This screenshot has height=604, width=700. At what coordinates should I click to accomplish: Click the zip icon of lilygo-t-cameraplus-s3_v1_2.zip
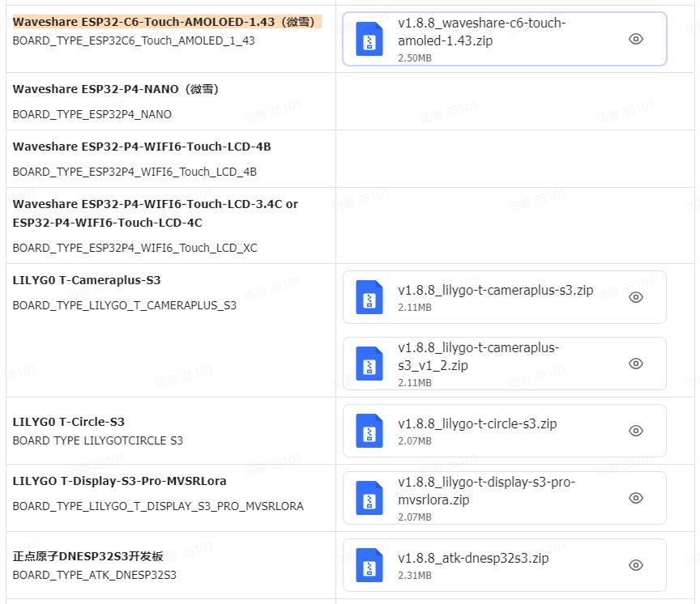tap(369, 364)
